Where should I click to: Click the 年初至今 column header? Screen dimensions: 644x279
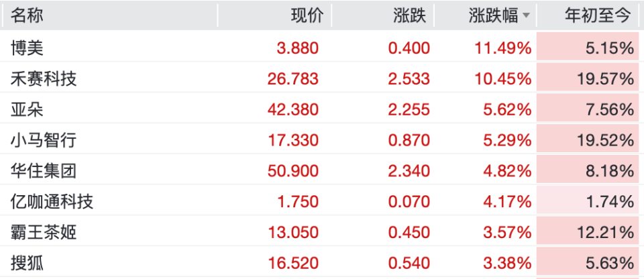pyautogui.click(x=598, y=15)
